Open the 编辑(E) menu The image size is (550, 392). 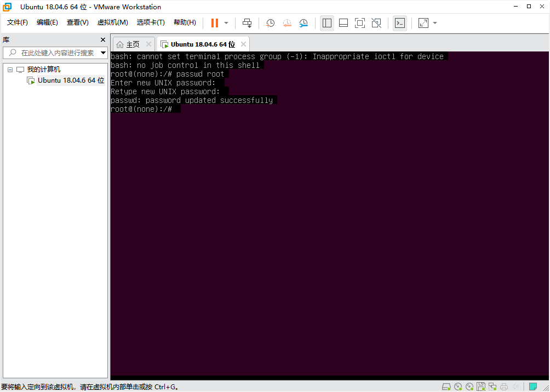[x=47, y=22]
